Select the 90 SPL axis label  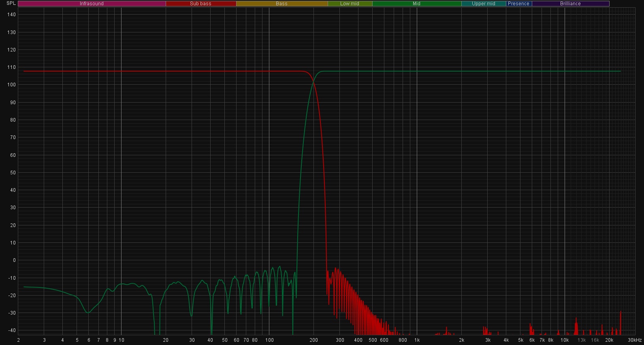click(13, 103)
